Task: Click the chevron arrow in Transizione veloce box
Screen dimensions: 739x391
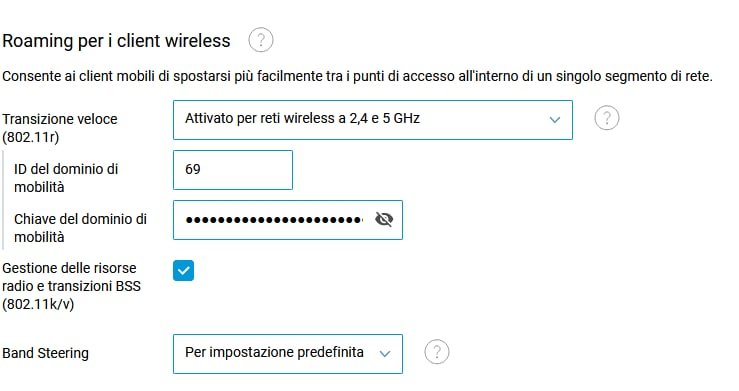Action: click(x=555, y=120)
